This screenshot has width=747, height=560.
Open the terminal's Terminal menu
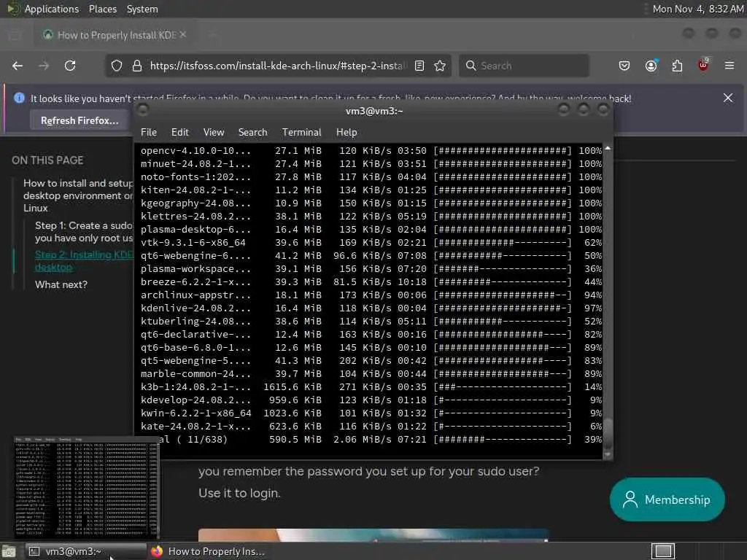click(301, 133)
